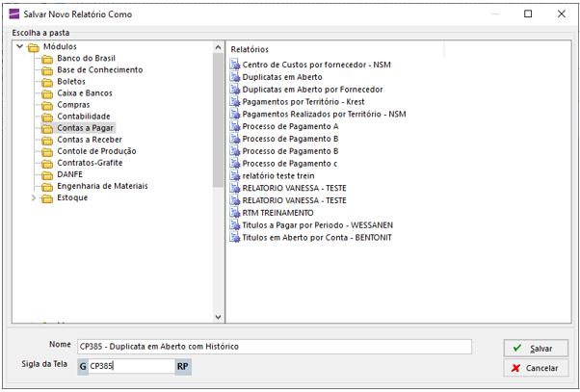Click the folder tree scrollbar thumb

pos(219,119)
